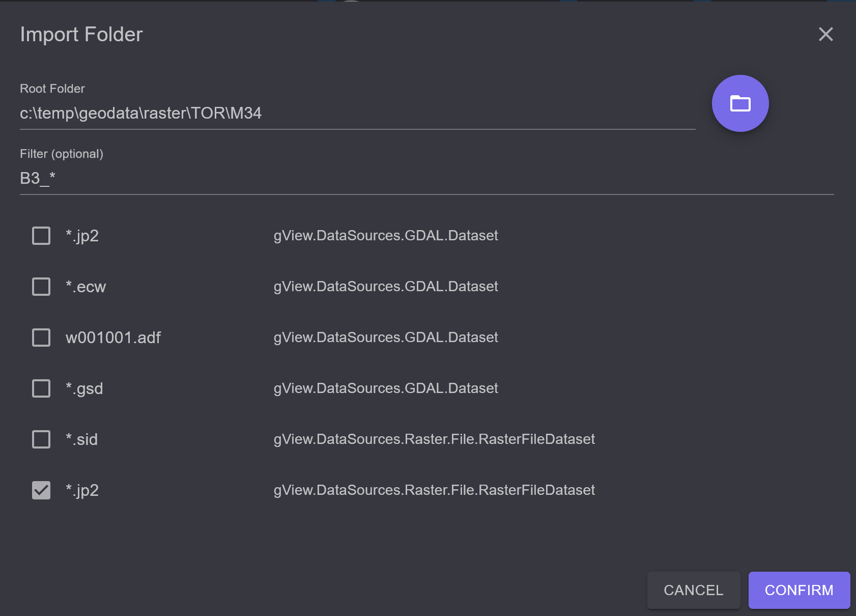Open the folder browse button
The image size is (856, 616).
pos(740,103)
